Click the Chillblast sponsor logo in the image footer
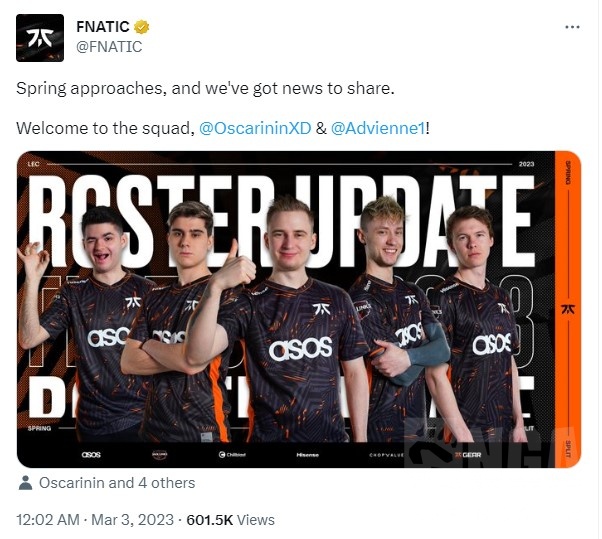This screenshot has height=539, width=602. (x=232, y=455)
